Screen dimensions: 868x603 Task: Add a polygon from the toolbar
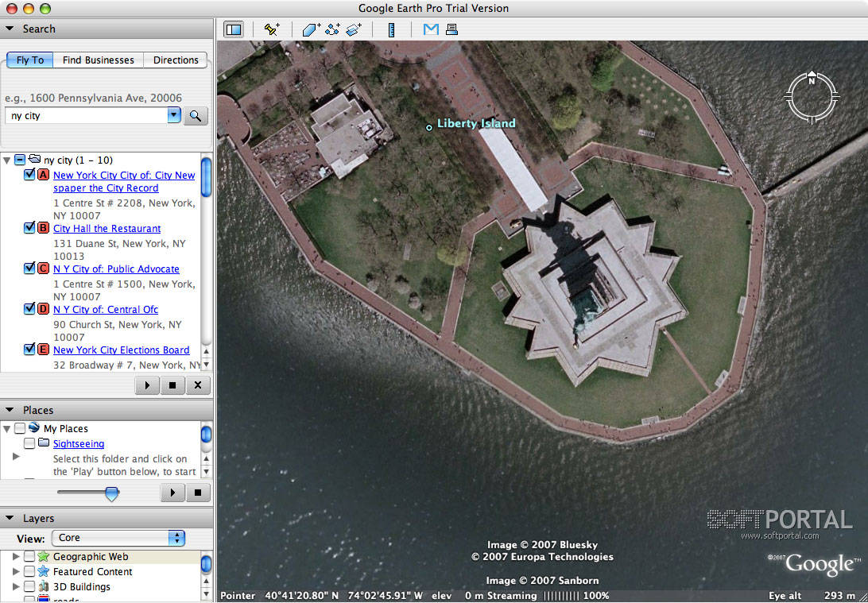point(311,29)
